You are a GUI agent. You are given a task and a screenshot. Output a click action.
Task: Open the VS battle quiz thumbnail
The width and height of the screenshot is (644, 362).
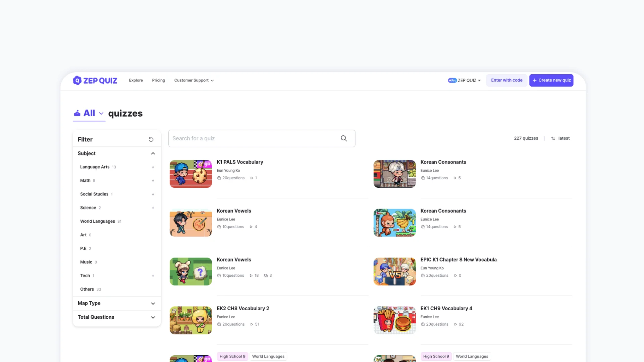coord(394,272)
